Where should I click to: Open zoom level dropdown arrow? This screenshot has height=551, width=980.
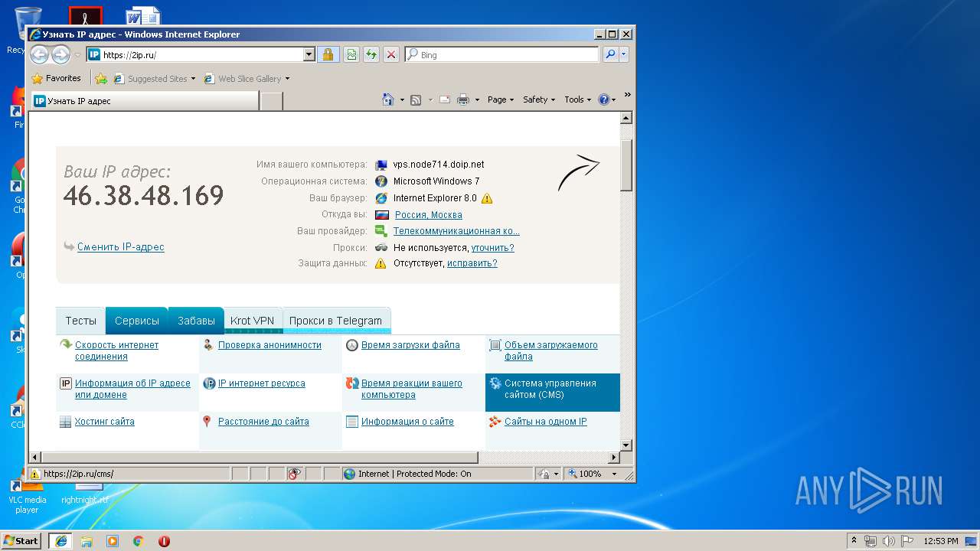(614, 474)
